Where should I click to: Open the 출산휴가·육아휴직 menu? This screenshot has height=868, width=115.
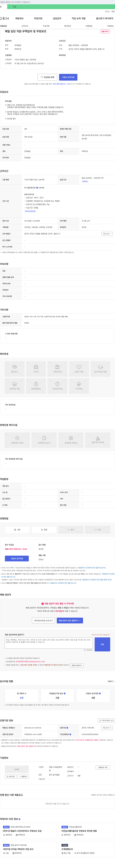[105, 19]
